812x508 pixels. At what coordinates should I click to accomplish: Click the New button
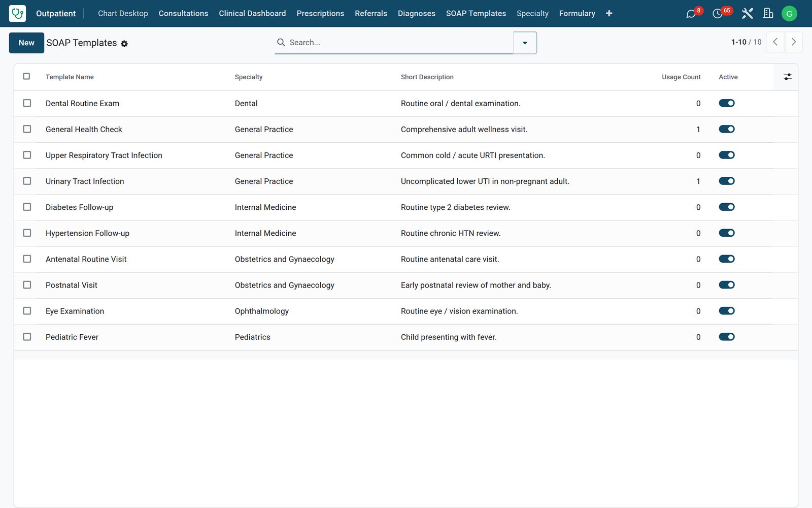click(x=26, y=43)
